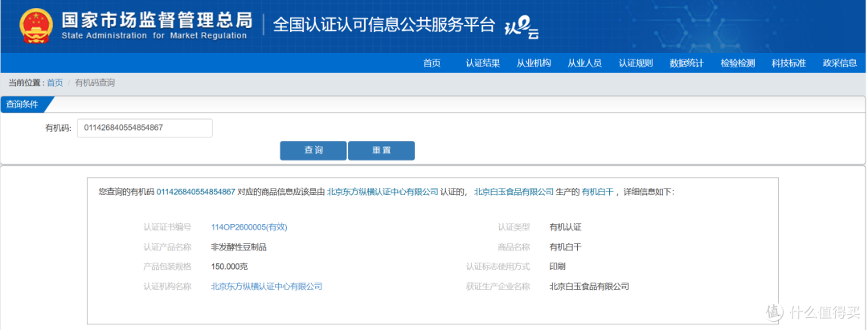
Task: Click 150.000克 package spec value
Action: click(229, 267)
